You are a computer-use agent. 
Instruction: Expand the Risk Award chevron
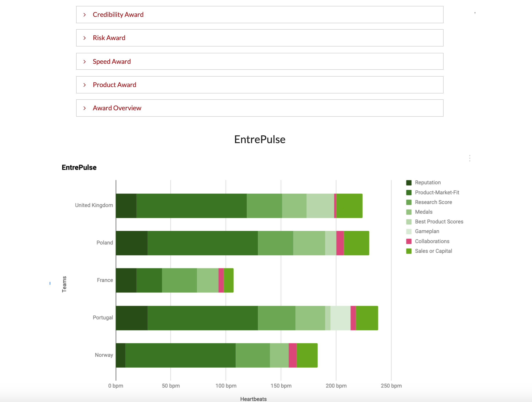point(85,38)
